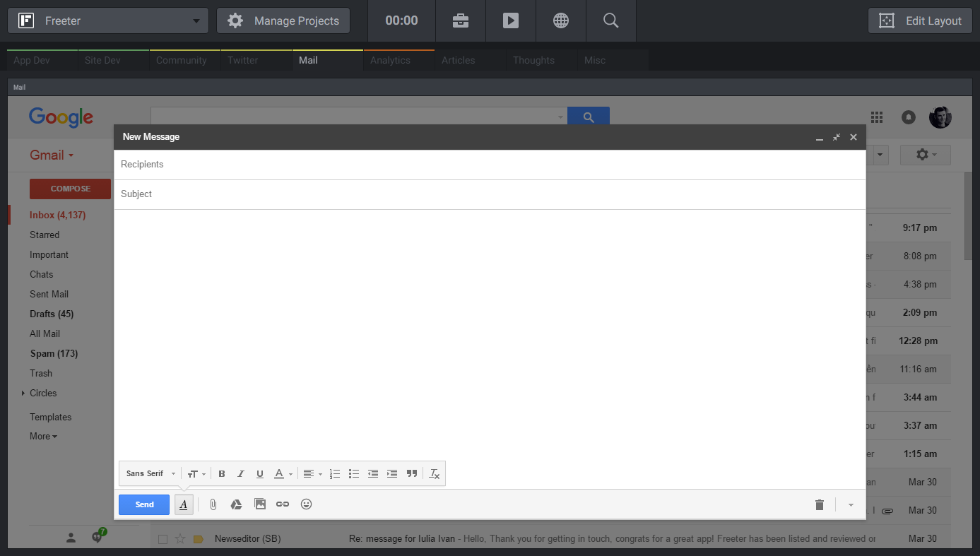
Task: Click the 00:00 timer display
Action: tap(401, 20)
